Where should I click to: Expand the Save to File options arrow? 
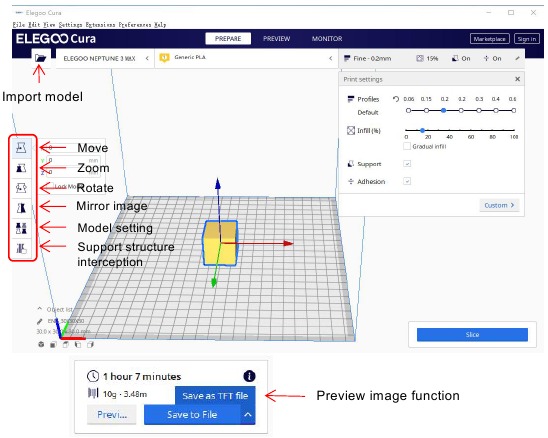click(x=248, y=415)
